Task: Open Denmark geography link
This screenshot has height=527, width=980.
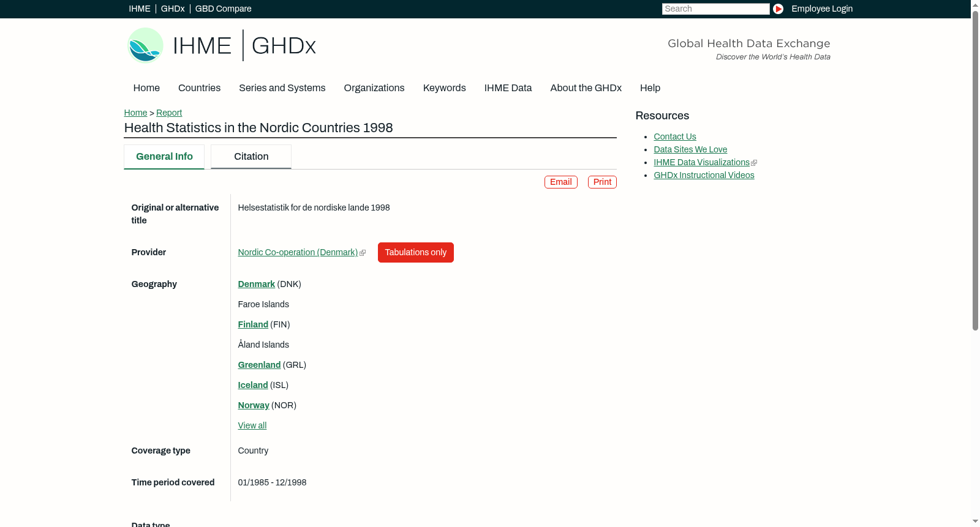Action: [257, 284]
